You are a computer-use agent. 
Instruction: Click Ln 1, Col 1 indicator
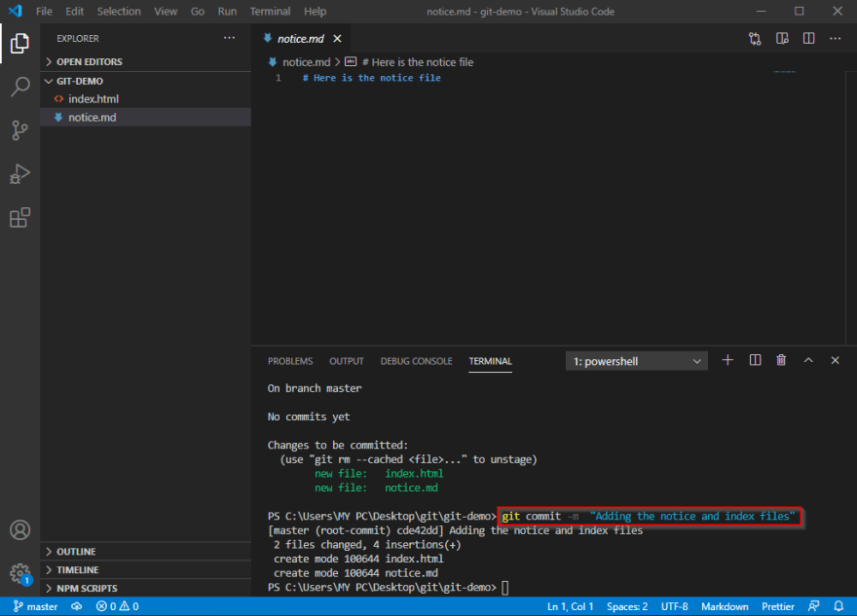(570, 606)
